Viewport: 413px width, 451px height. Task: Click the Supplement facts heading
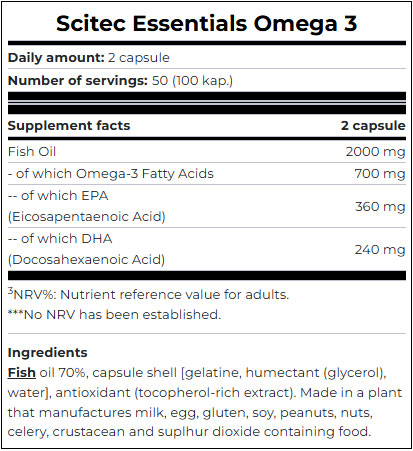pyautogui.click(x=69, y=126)
